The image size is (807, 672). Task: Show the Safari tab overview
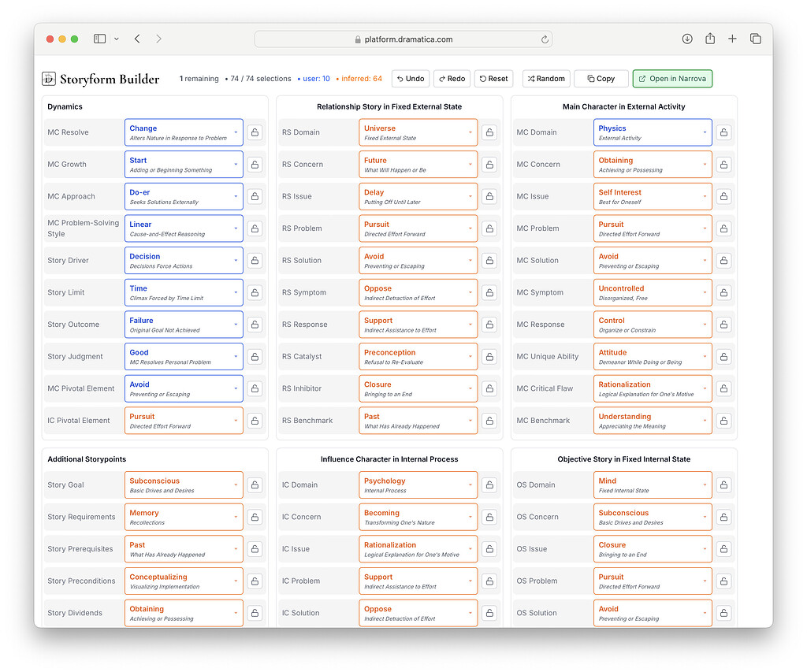point(755,38)
